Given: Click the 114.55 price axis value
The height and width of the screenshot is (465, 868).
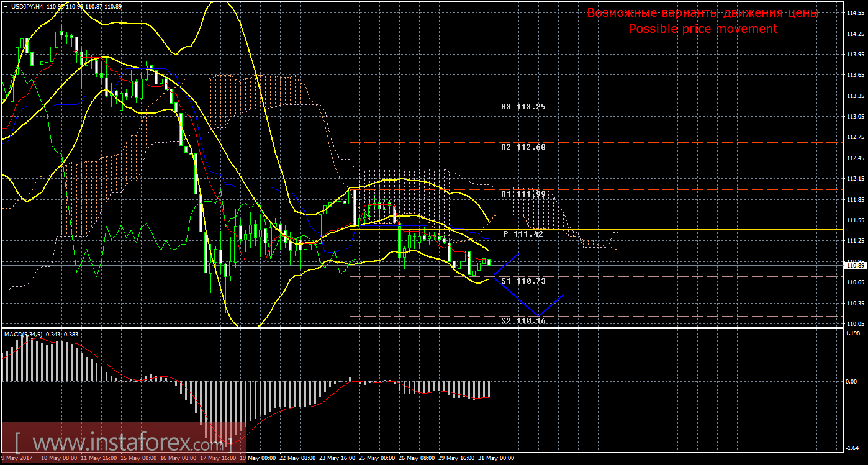Looking at the screenshot, I should 856,12.
